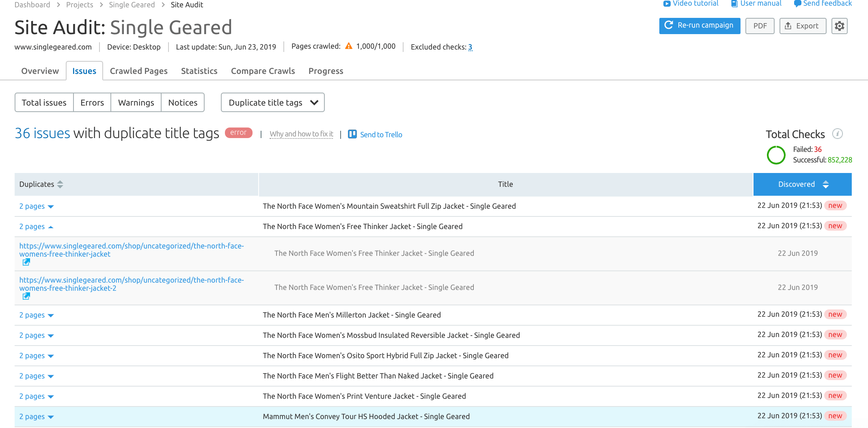Image resolution: width=868 pixels, height=428 pixels.
Task: Click title 'The North Face Women's Print Venture Jacket'
Action: click(x=364, y=396)
